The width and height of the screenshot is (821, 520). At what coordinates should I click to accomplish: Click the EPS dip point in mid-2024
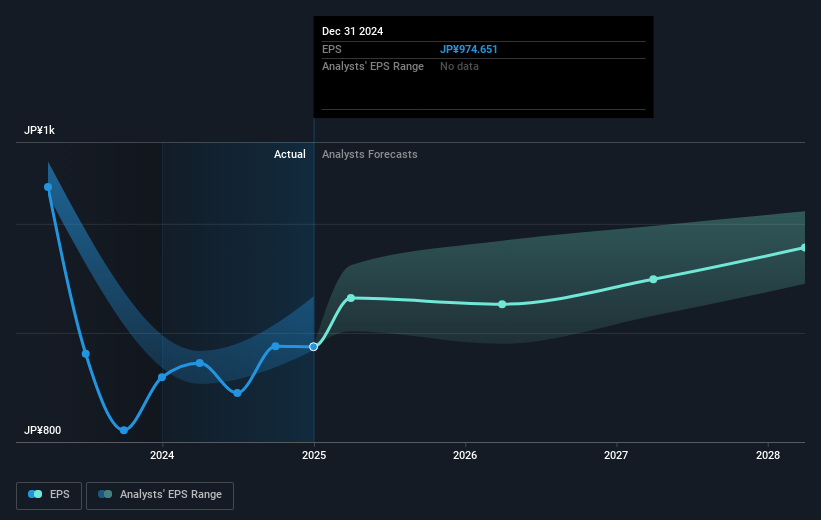pos(237,393)
